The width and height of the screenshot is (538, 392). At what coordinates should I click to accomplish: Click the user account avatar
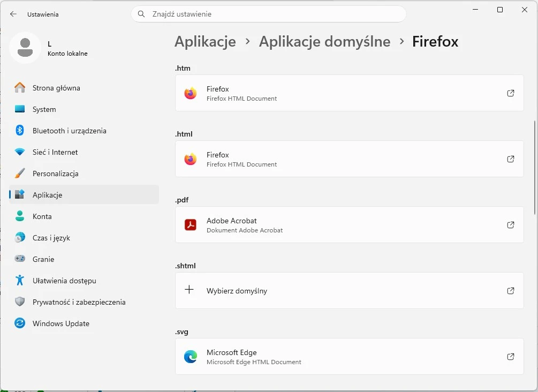click(25, 48)
